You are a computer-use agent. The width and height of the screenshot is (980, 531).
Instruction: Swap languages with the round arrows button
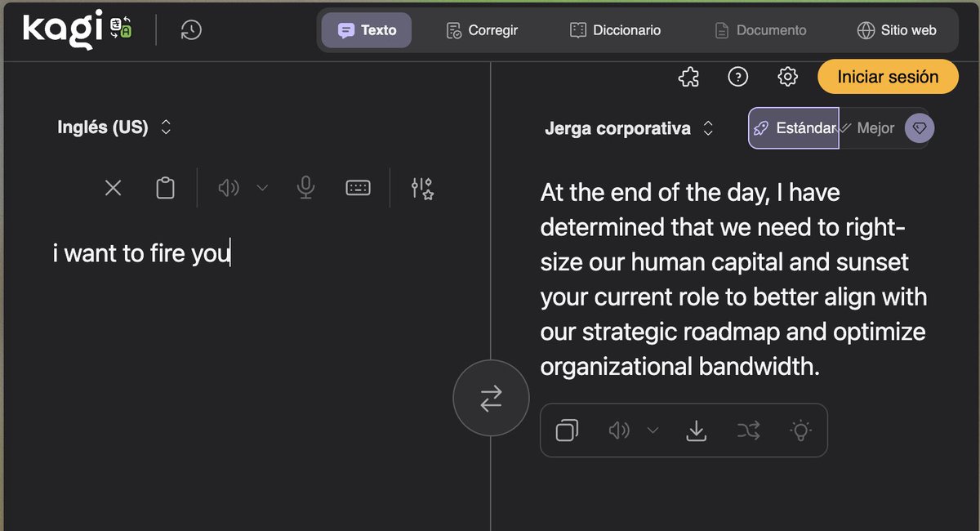click(491, 398)
